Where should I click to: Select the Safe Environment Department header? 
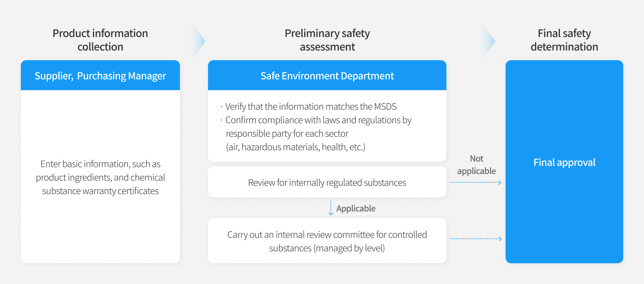[327, 75]
